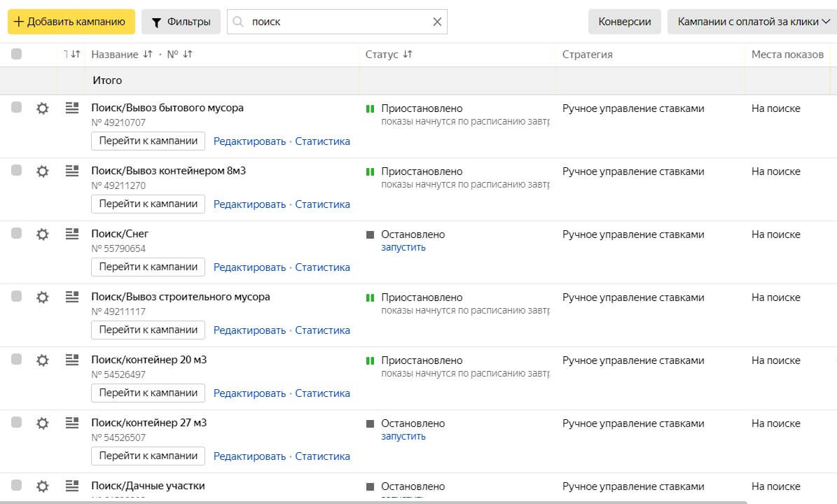This screenshot has width=837, height=504.
Task: Launch Поиск/Снег with запустить link
Action: point(403,248)
